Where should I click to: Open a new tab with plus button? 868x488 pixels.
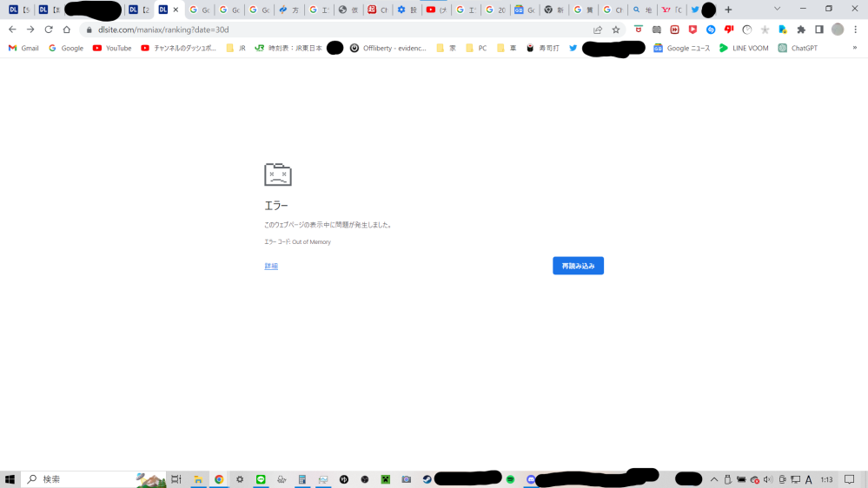coord(728,10)
